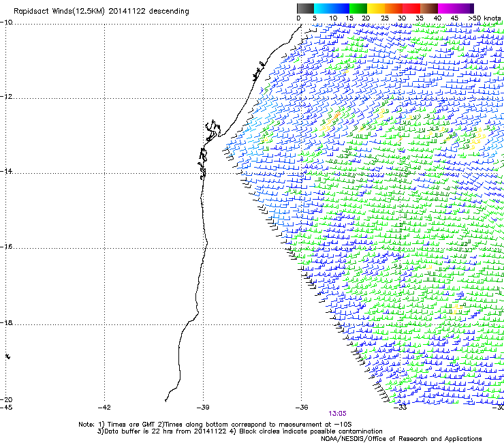The image size is (504, 443).
Task: Click the dark purple 45–50 knots legend segment
Action: [464, 8]
